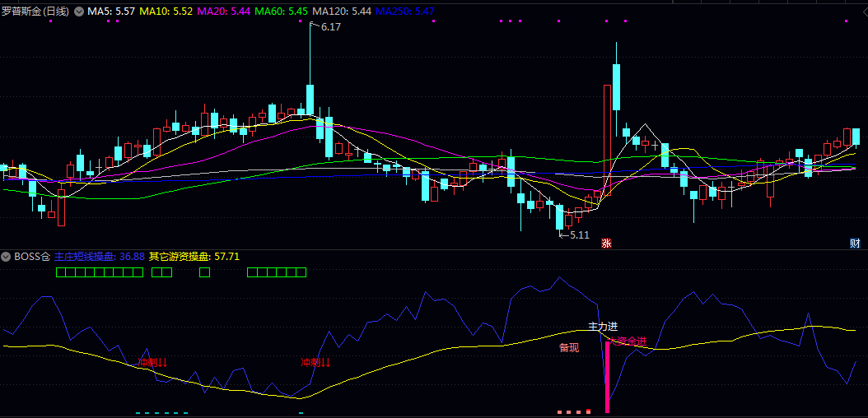Select the MA10: 5.52 label
This screenshot has height=418, width=868.
(x=166, y=11)
